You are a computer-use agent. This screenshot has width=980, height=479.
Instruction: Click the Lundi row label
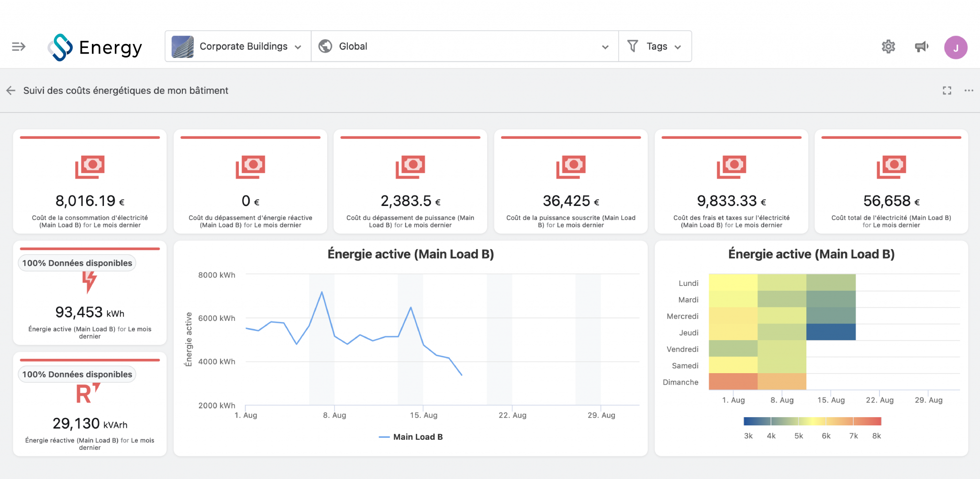pos(688,283)
